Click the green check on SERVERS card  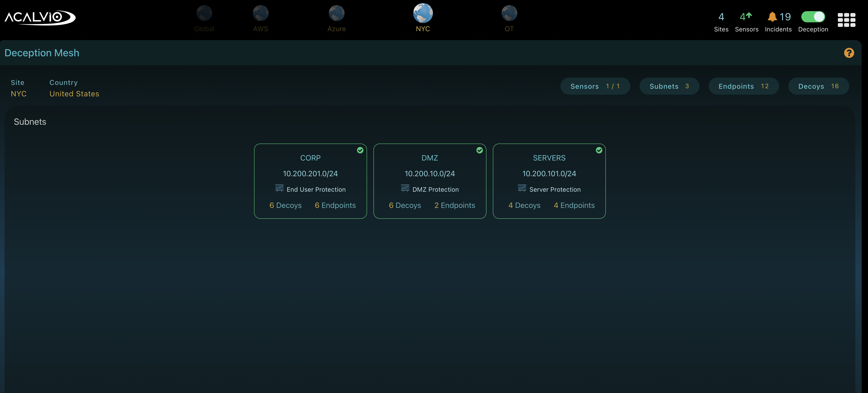click(599, 150)
